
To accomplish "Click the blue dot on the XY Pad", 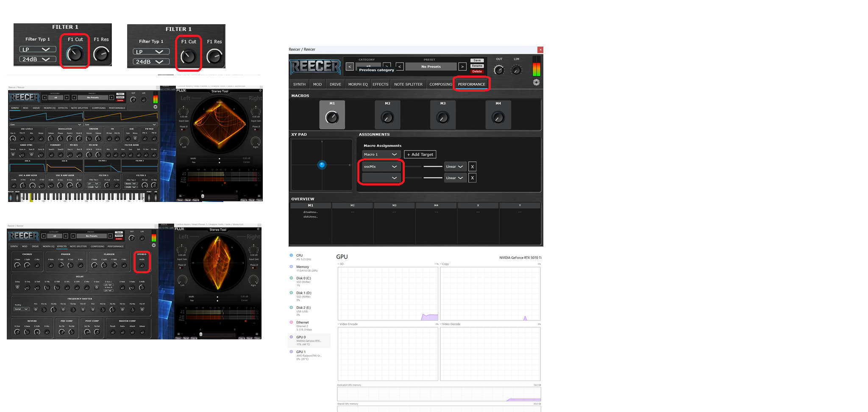I will pos(322,165).
